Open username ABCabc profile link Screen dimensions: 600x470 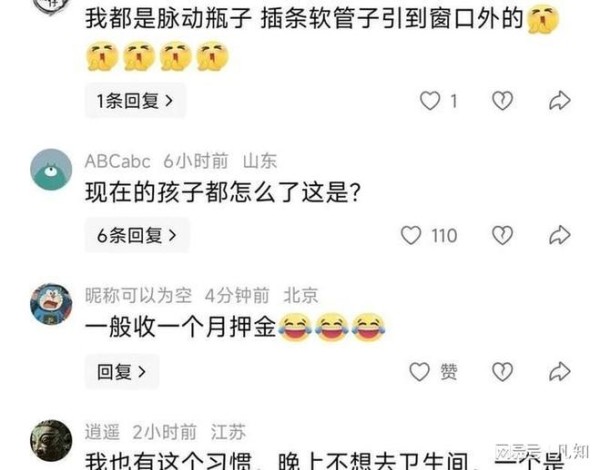117,161
